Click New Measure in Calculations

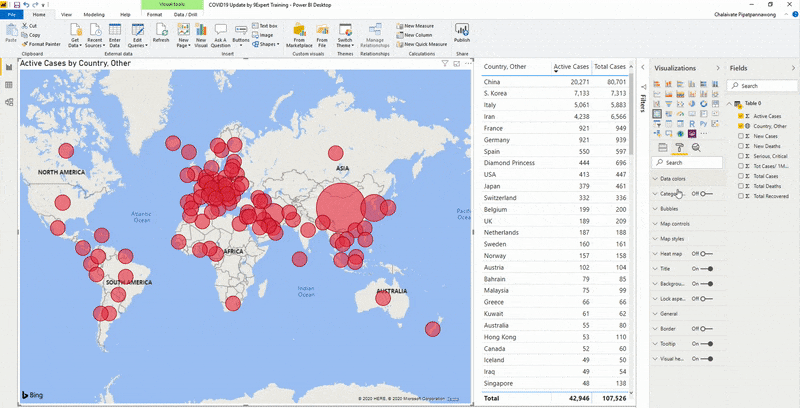(x=415, y=26)
